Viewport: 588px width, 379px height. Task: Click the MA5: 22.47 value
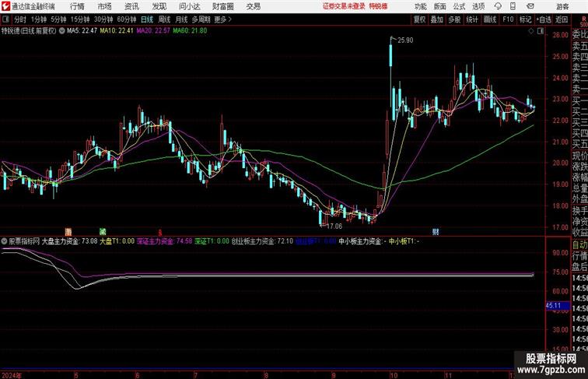pyautogui.click(x=82, y=31)
